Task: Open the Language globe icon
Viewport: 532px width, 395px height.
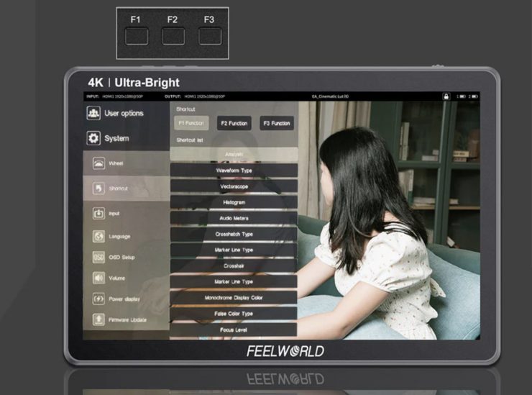Action: (98, 236)
